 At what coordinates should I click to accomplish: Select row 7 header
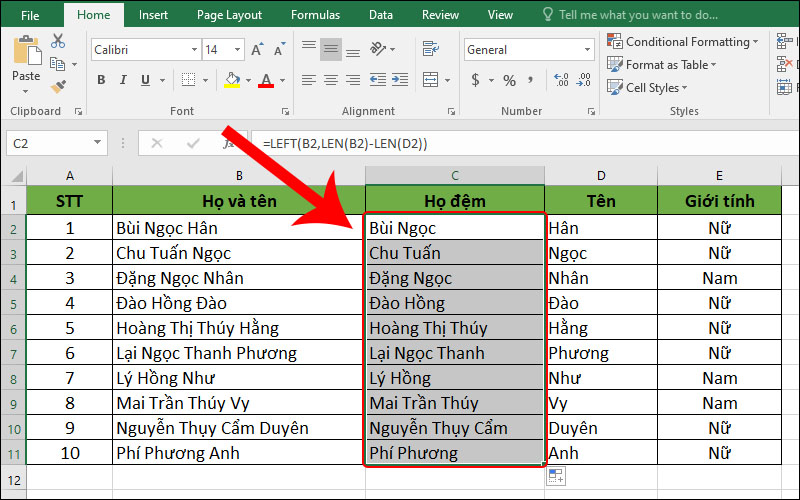(x=13, y=353)
